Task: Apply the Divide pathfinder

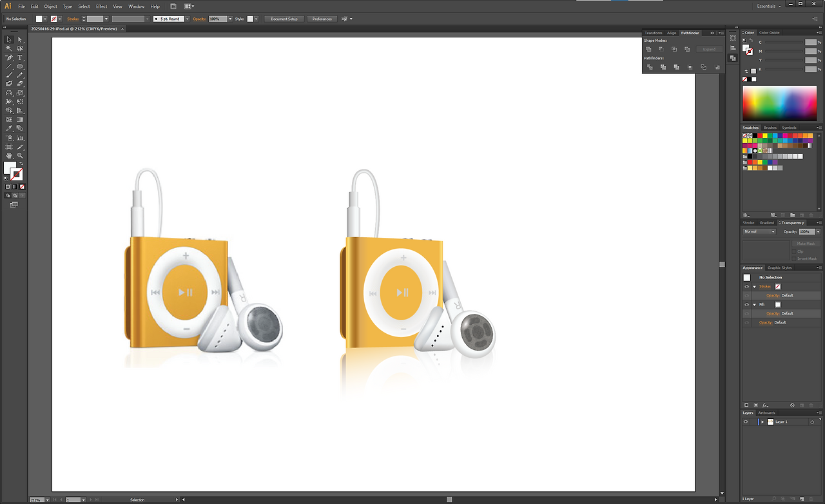Action: coord(650,67)
